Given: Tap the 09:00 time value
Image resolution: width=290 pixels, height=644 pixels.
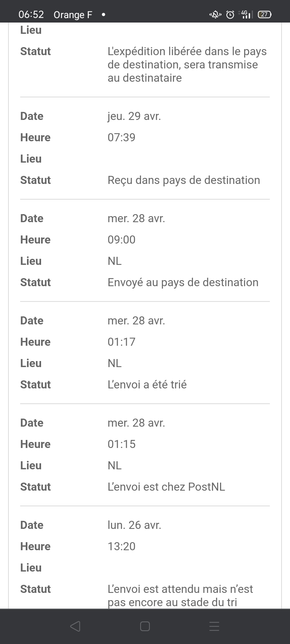Looking at the screenshot, I should (x=122, y=239).
